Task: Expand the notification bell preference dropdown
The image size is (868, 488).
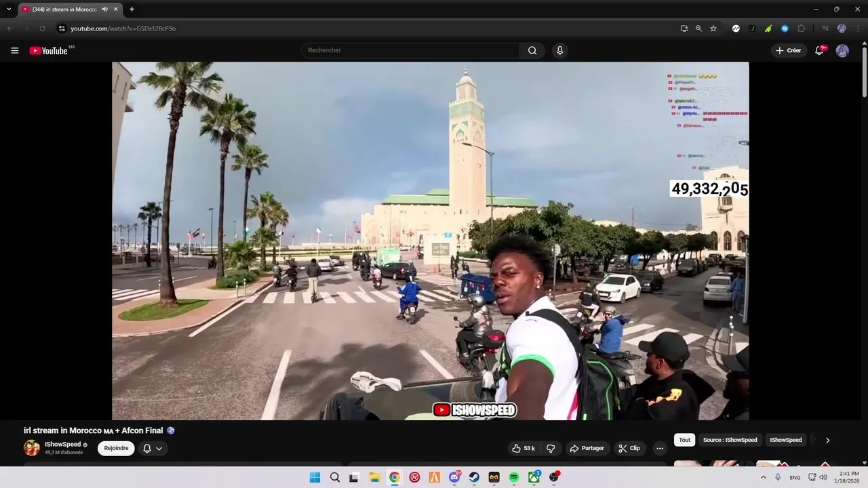Action: click(x=153, y=448)
